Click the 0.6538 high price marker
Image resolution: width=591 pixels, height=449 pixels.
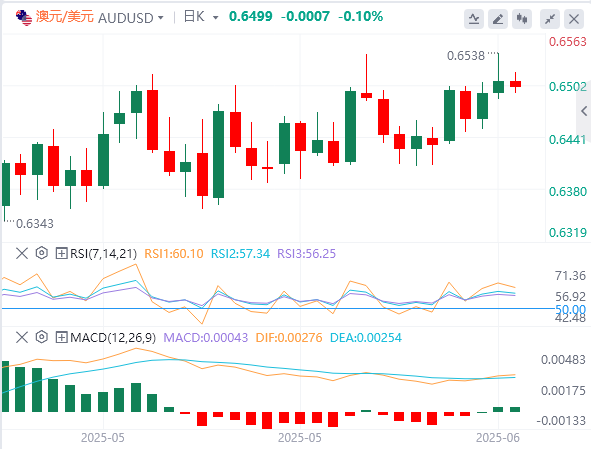point(465,56)
